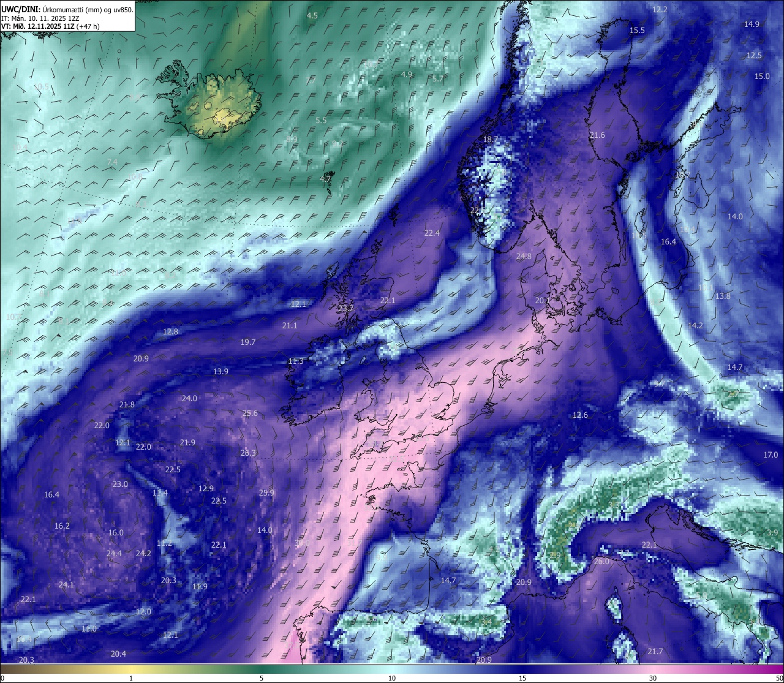Screen dimensions: 784x683
Task: Click the map value '12.5'
Action: click(754, 55)
